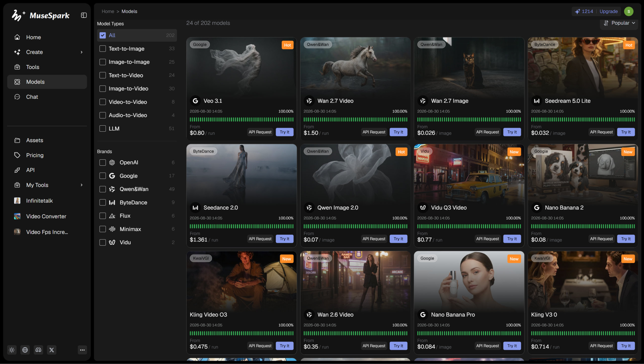Click Try It on Veo 3.1
Screen dimensions: 644x364
click(x=285, y=132)
